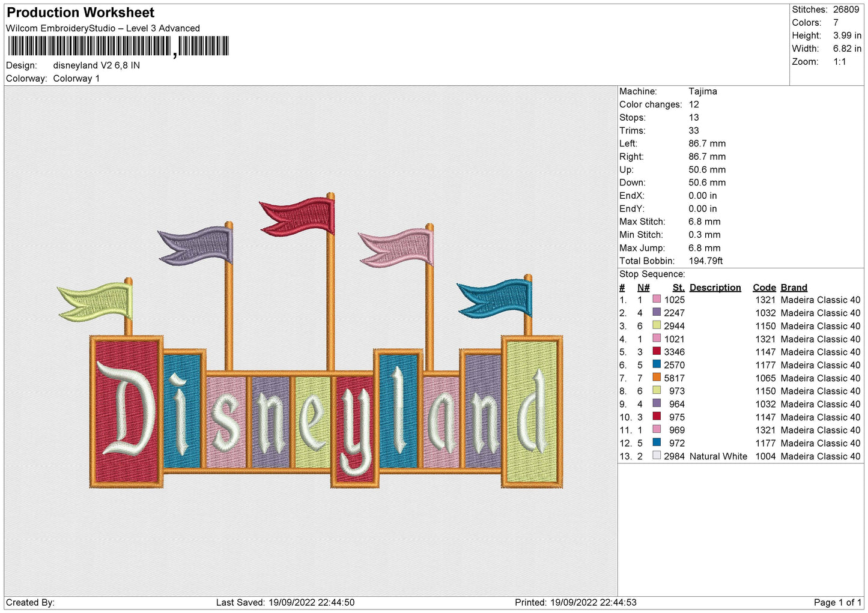The height and width of the screenshot is (613, 868).
Task: Select the purple swatch in stop row 2
Action: [657, 313]
